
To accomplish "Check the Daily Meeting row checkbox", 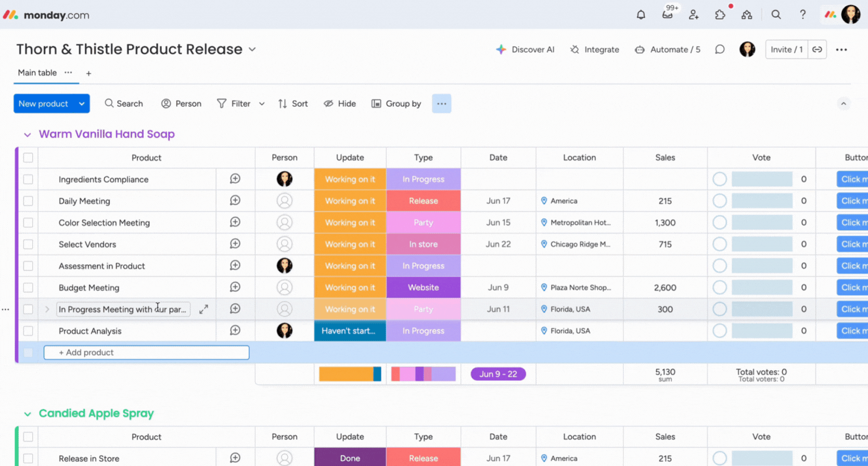I will coord(28,201).
